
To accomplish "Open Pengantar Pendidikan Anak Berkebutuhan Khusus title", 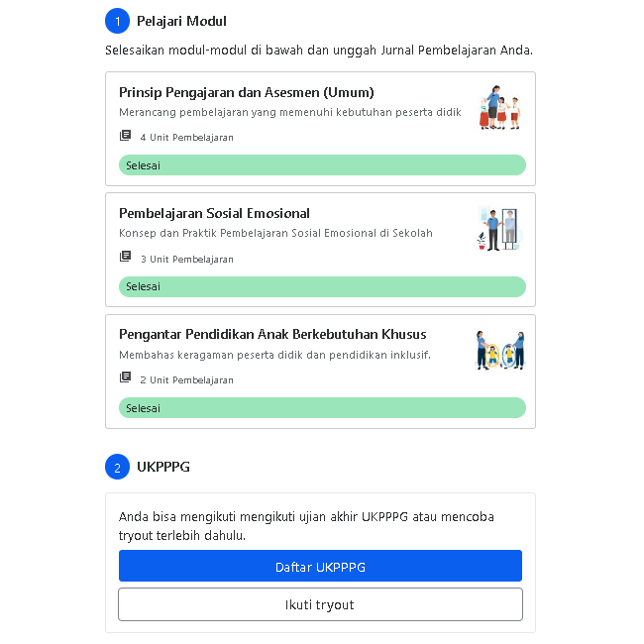I will pos(272,335).
